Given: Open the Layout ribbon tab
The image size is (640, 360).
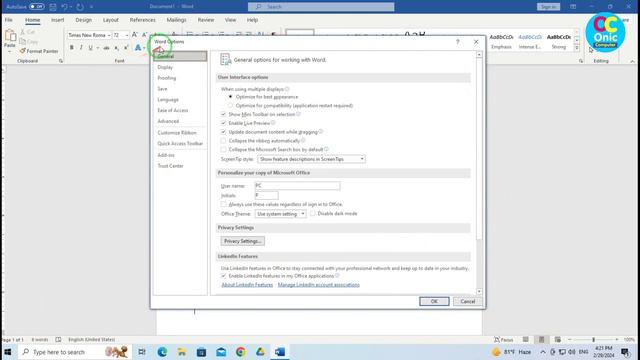Looking at the screenshot, I should point(111,20).
